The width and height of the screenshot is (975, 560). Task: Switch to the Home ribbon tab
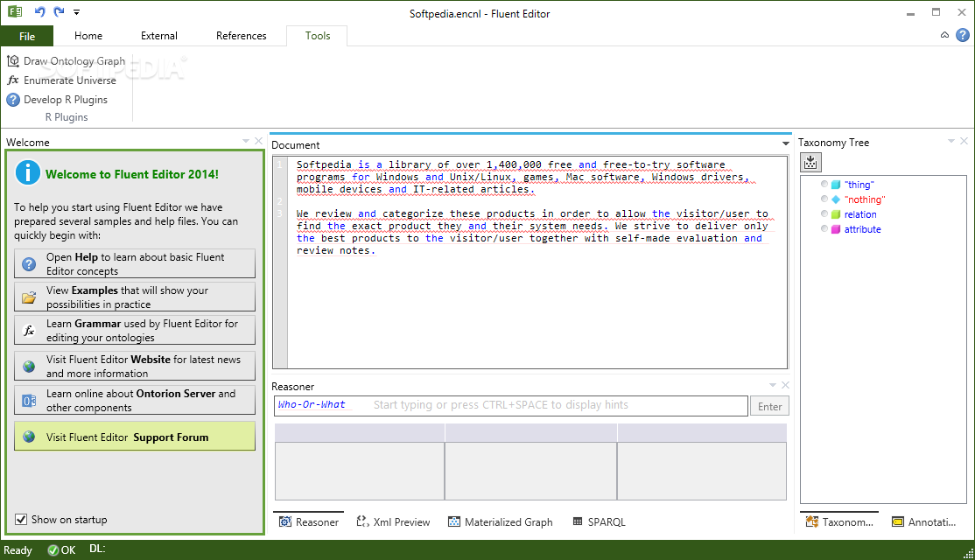tap(88, 36)
